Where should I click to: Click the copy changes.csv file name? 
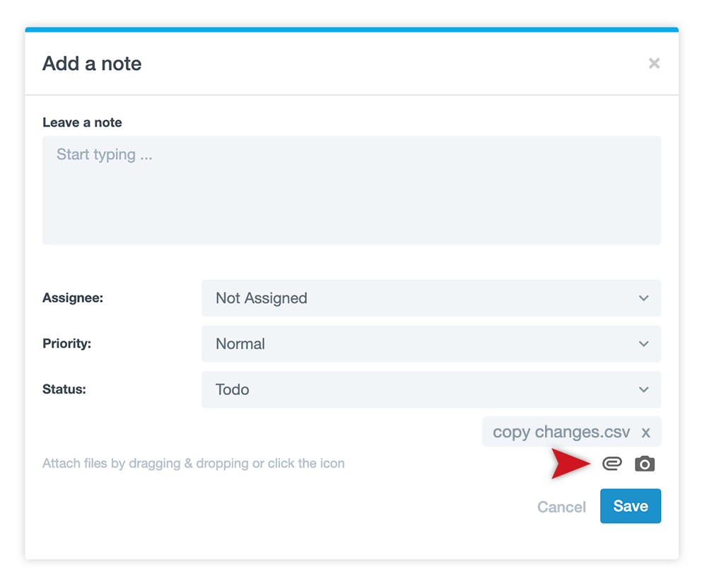tap(561, 432)
